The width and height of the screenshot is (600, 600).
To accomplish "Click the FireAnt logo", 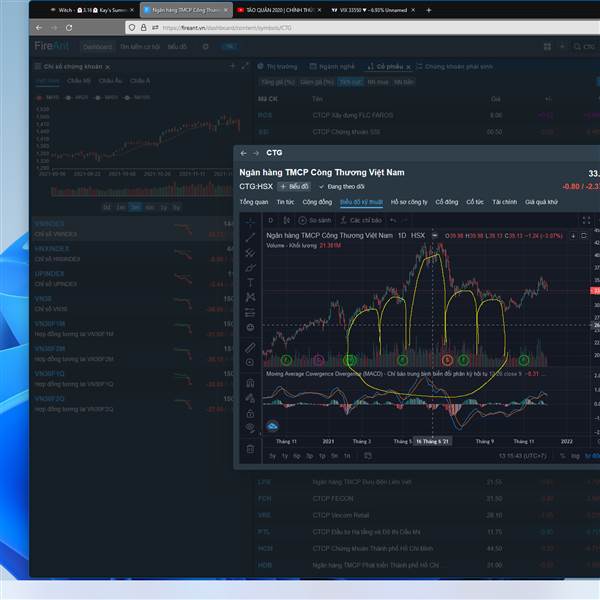I will 51,46.
